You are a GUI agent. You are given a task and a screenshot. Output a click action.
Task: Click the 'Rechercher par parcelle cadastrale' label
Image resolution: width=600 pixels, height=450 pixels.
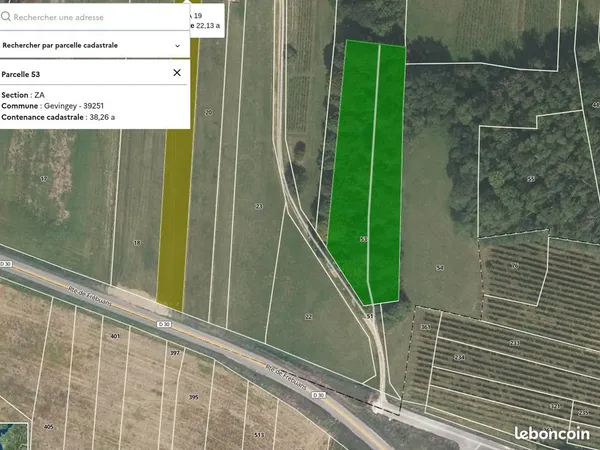coord(60,45)
